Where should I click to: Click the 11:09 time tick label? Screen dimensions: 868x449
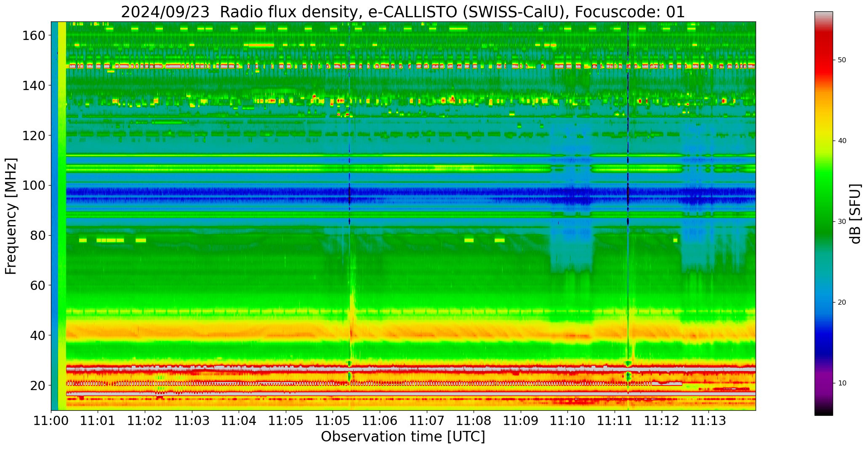(521, 421)
